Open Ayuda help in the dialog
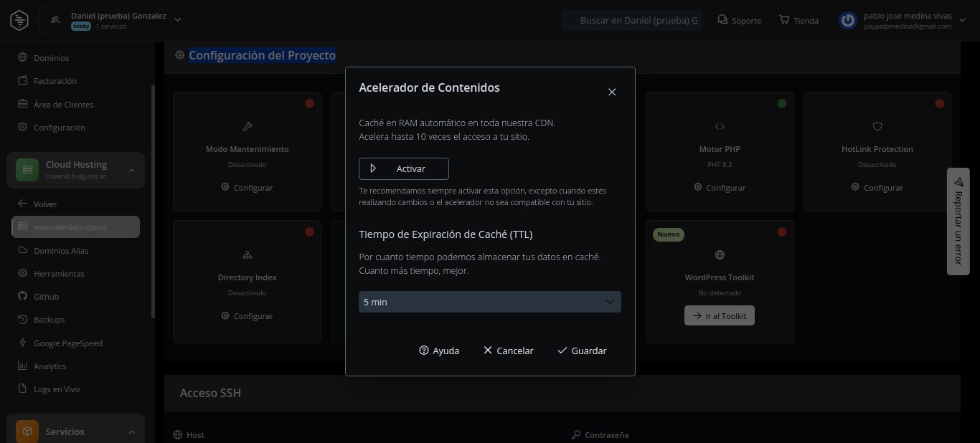 click(x=439, y=351)
